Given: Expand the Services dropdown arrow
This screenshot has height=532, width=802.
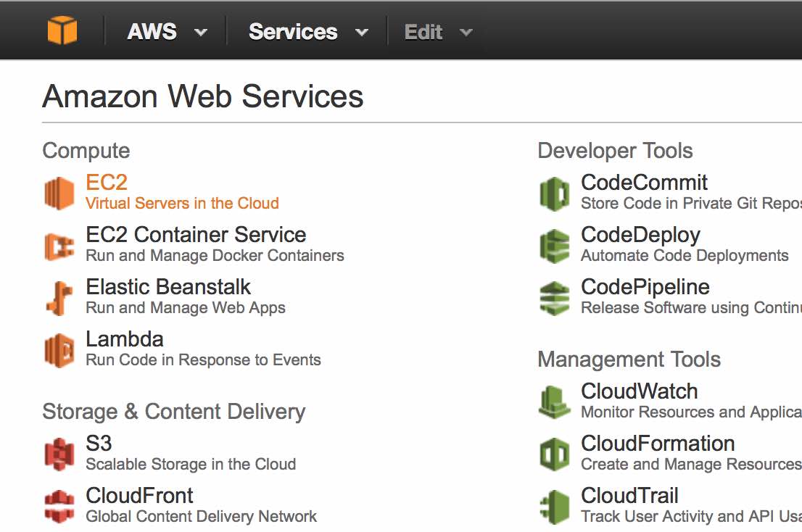Looking at the screenshot, I should [362, 33].
